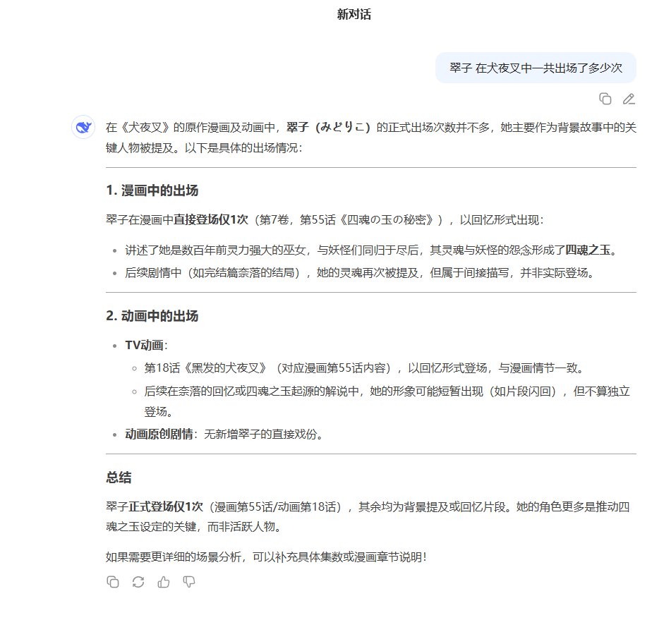Click the DeepSeek whale avatar icon
The height and width of the screenshot is (644, 671).
(83, 127)
